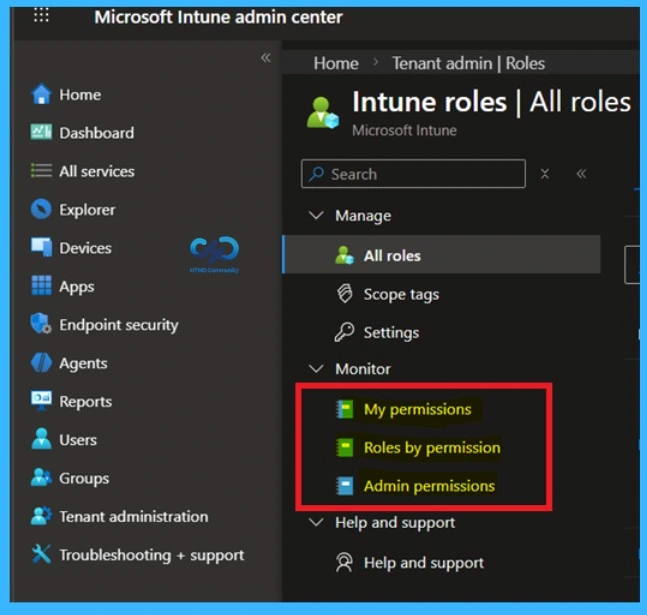The image size is (647, 615).
Task: Open Dashboard from the sidebar
Action: coord(97,133)
